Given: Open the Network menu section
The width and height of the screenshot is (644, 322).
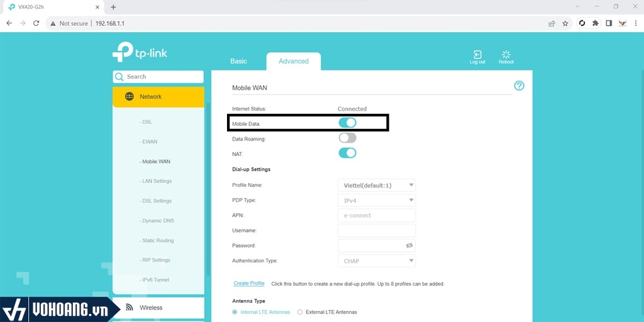Looking at the screenshot, I should point(158,97).
